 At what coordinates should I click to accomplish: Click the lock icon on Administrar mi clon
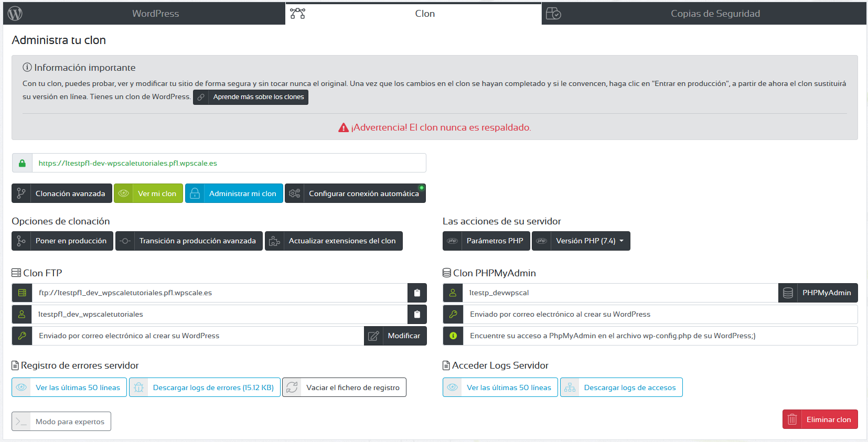(195, 193)
